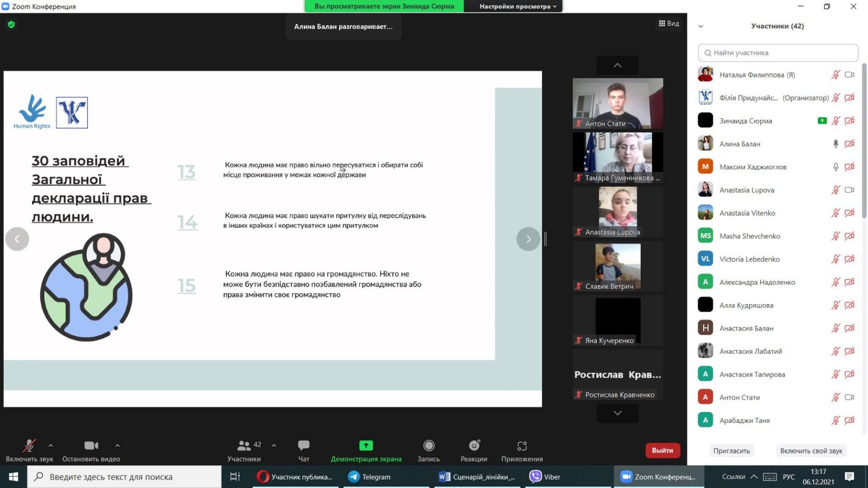Open Telegram from the taskbar
This screenshot has height=488, width=868.
(370, 477)
